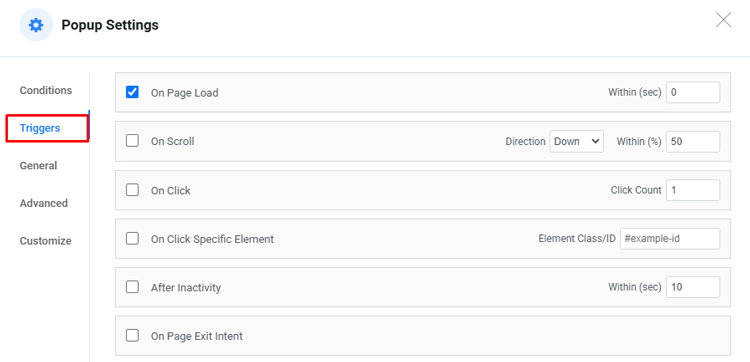Image resolution: width=750 pixels, height=362 pixels.
Task: Open the Conditions tab
Action: (46, 90)
